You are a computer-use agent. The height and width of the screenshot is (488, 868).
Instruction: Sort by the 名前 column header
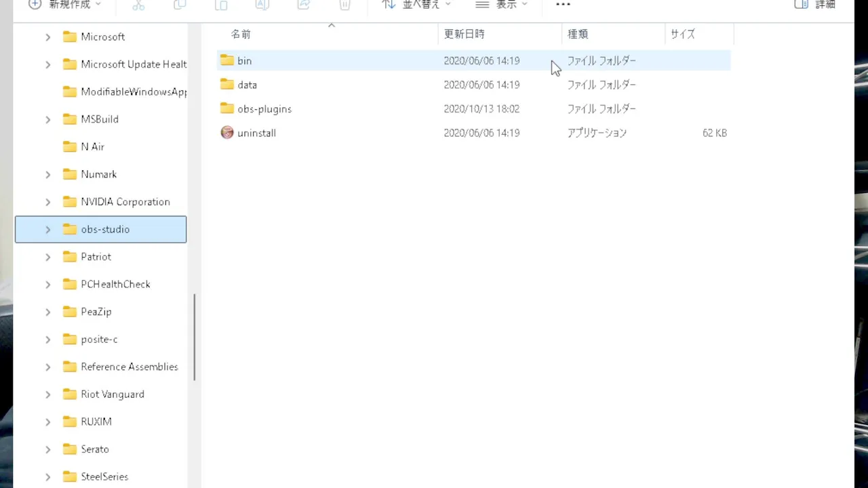(241, 34)
